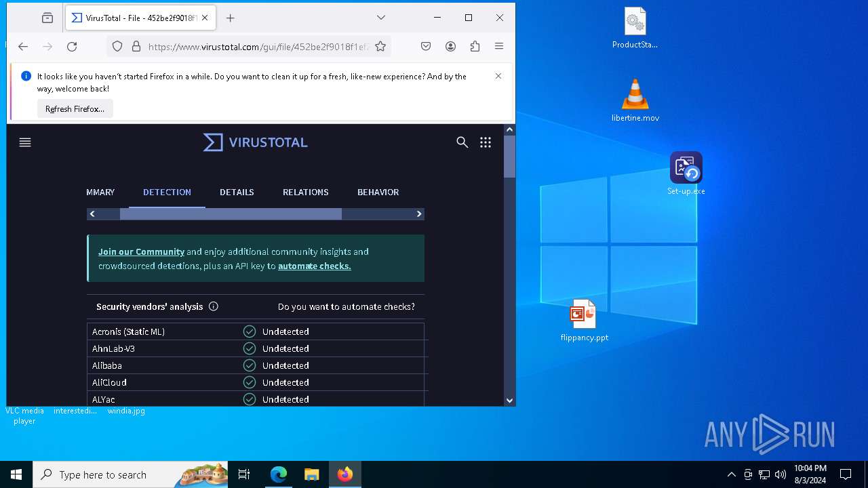
Task: Select the Acronis (Static ML) row
Action: pyautogui.click(x=256, y=331)
